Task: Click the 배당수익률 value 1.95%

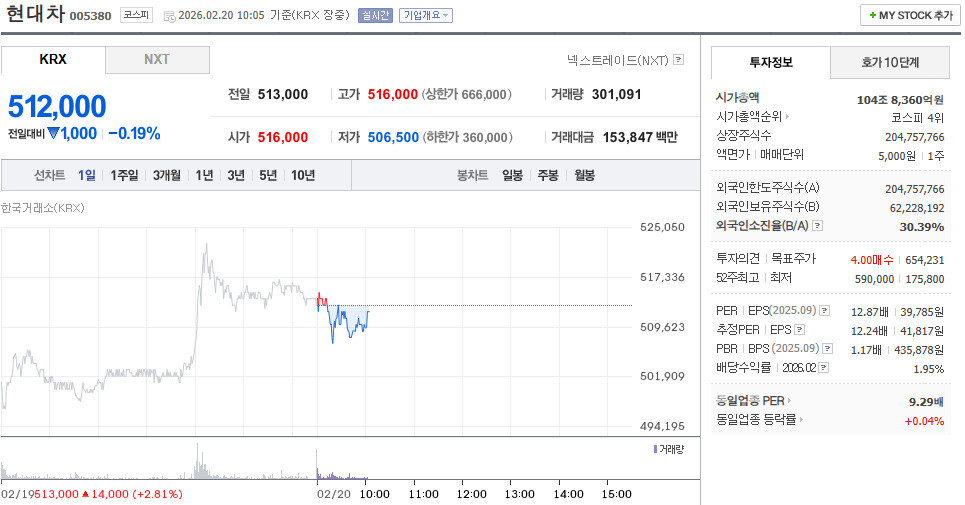Action: coord(929,369)
